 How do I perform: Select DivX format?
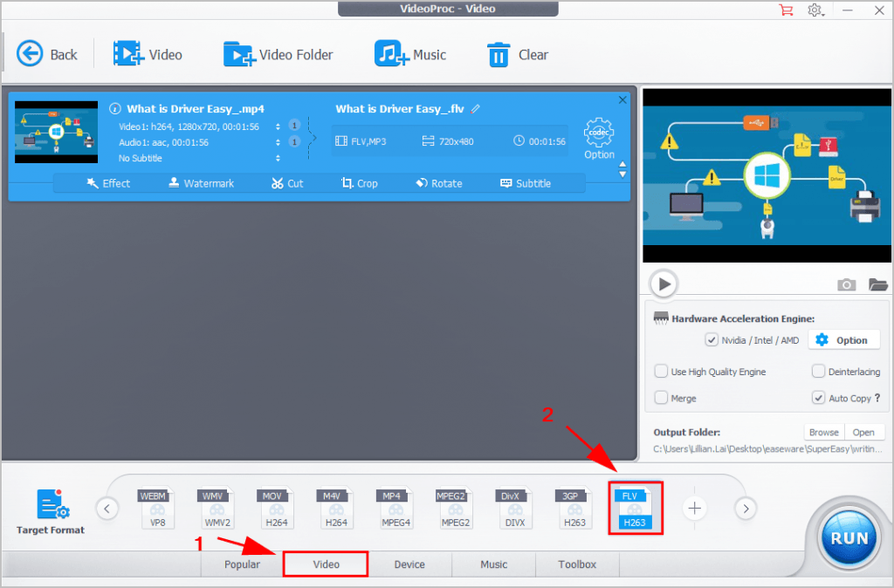514,509
